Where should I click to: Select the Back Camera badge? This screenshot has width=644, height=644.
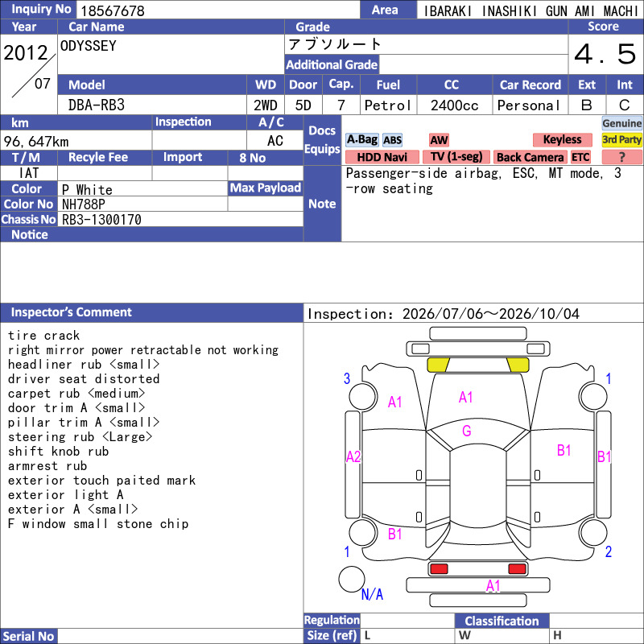click(x=530, y=157)
